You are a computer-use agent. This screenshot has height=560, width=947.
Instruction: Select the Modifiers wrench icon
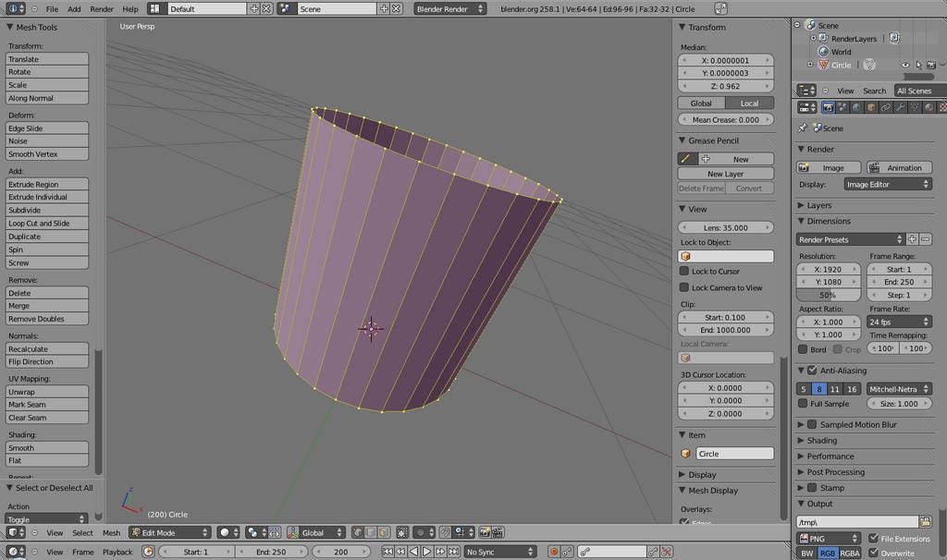[x=900, y=108]
